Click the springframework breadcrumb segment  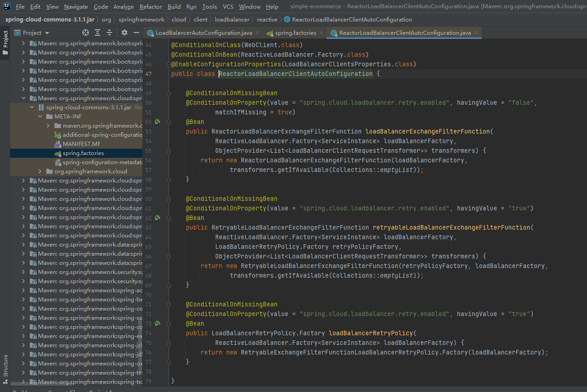click(x=141, y=20)
